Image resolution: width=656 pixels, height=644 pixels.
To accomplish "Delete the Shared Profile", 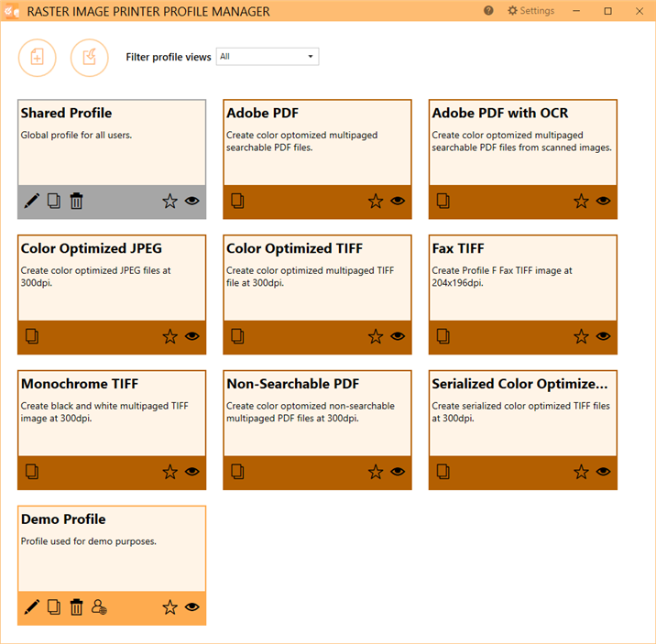I will 76,202.
